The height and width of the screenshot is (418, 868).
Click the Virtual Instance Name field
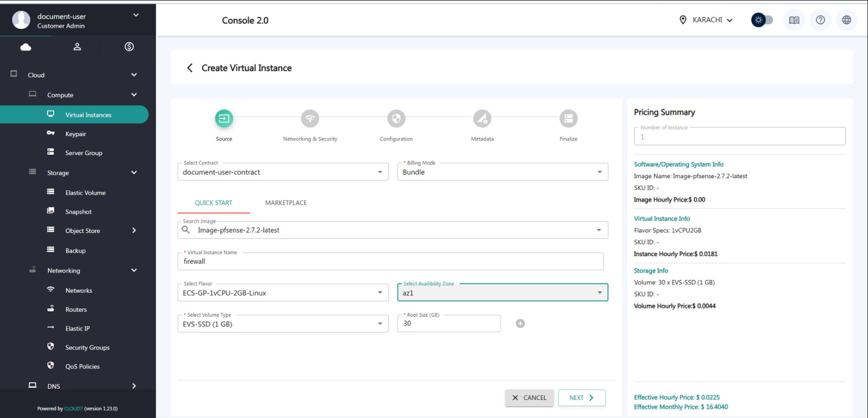point(390,262)
